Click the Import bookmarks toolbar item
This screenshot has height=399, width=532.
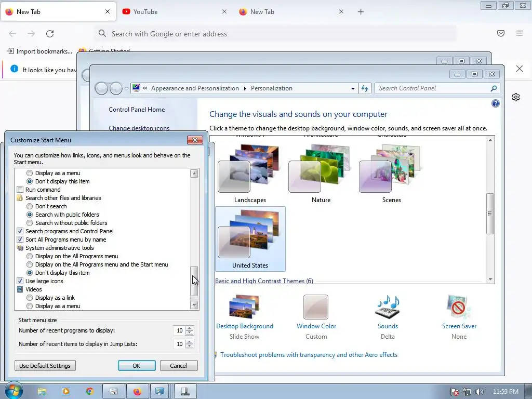coord(39,51)
